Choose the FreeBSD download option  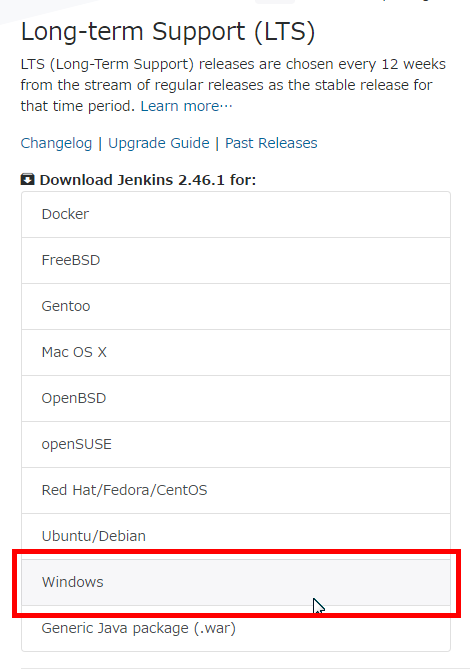(x=236, y=260)
